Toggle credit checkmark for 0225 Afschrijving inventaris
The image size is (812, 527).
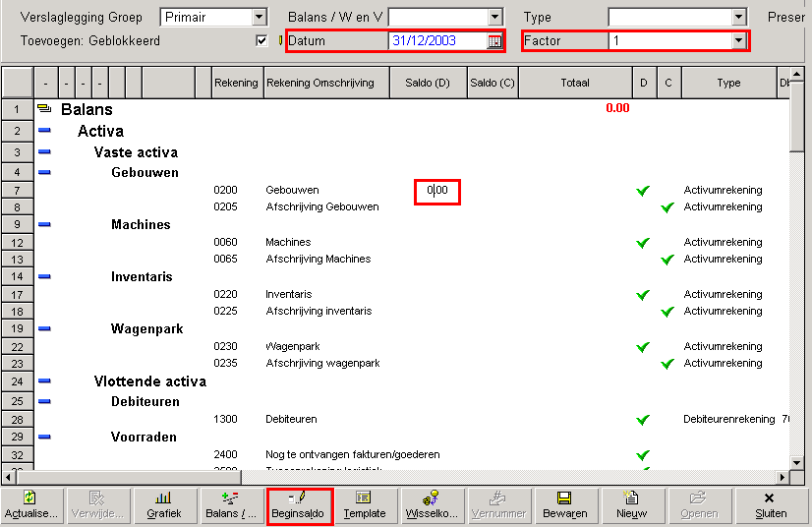tap(667, 312)
